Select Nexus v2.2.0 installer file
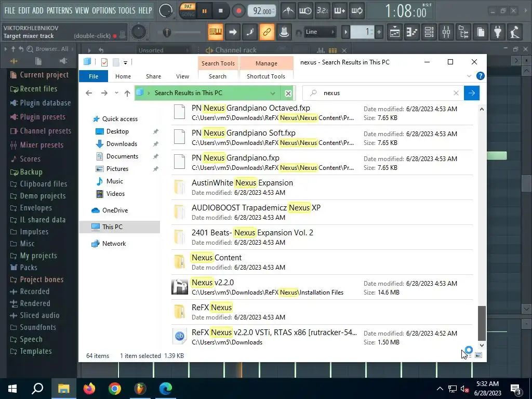 [322, 287]
